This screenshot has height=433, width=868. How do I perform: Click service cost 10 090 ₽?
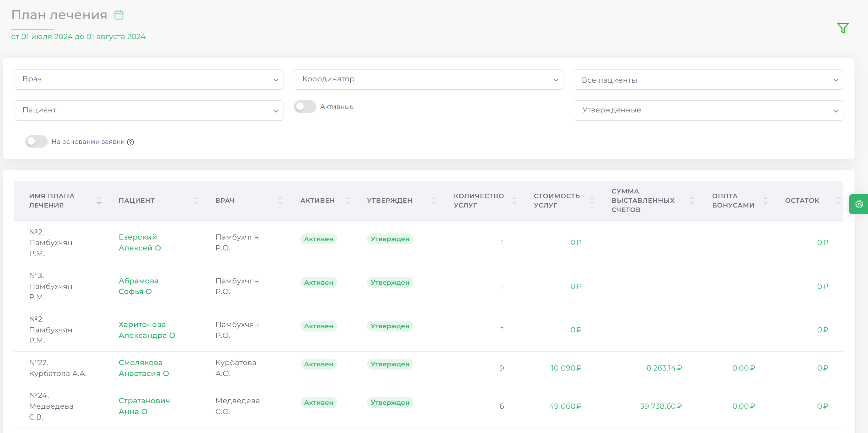pyautogui.click(x=566, y=368)
